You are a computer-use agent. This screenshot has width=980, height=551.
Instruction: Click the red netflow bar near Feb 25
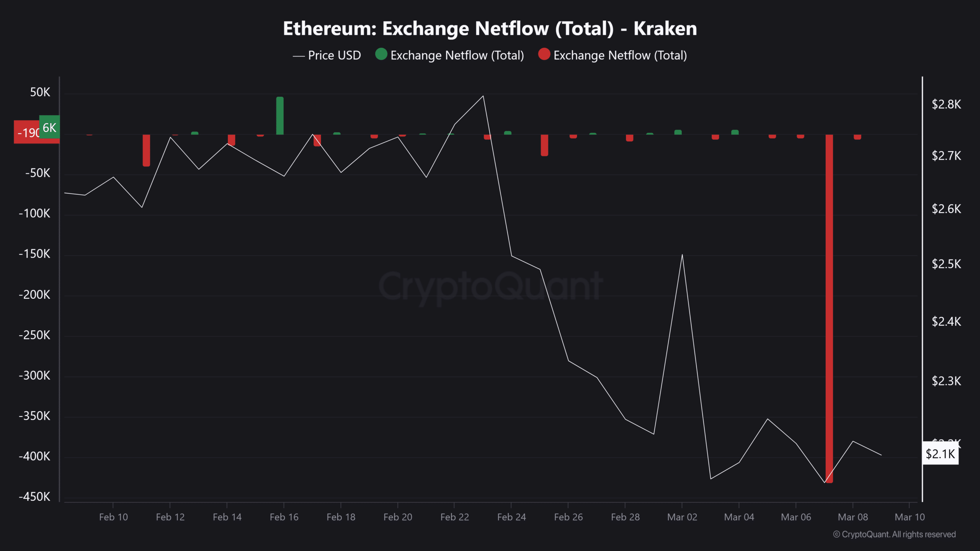coord(544,145)
